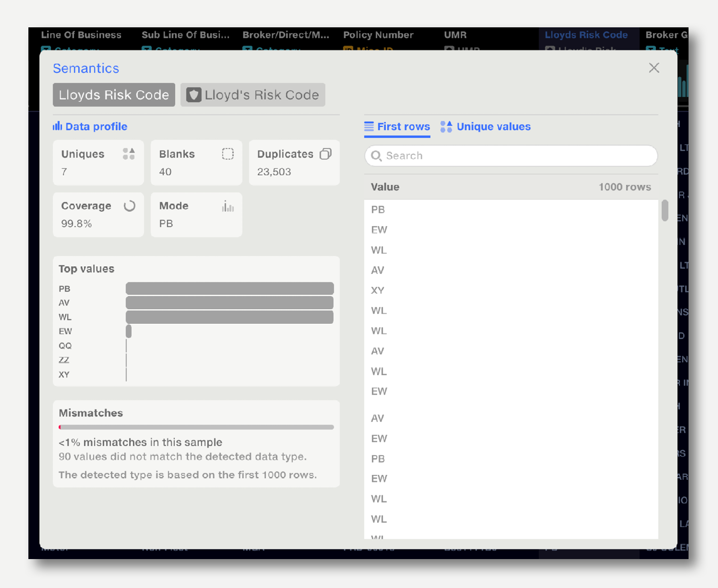Click the Mode value PB
718x588 pixels.
pos(166,224)
